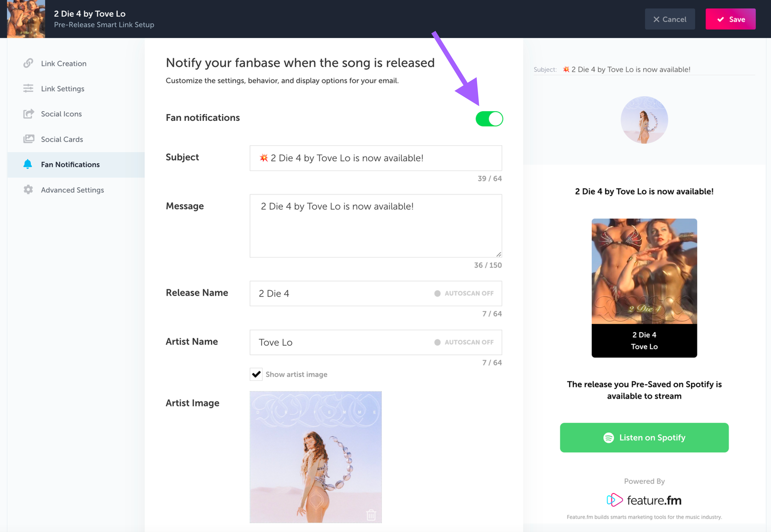Click the Subject input field
This screenshot has width=771, height=532.
pos(376,157)
